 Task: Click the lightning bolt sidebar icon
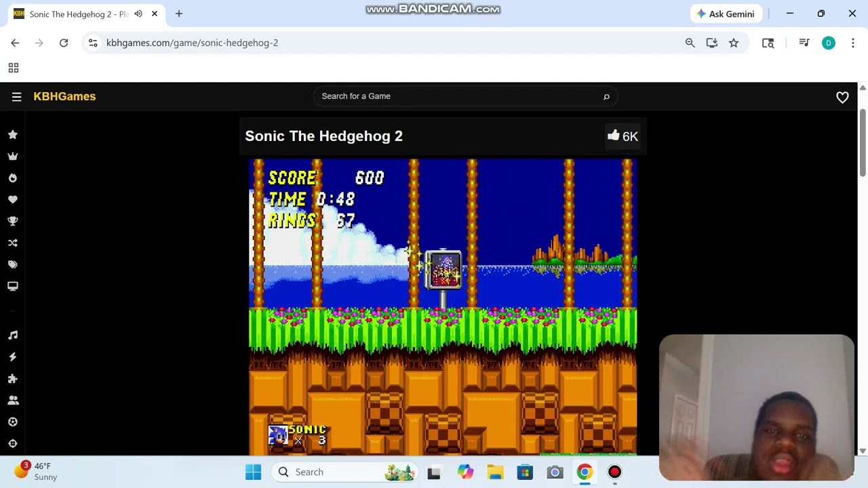point(12,357)
